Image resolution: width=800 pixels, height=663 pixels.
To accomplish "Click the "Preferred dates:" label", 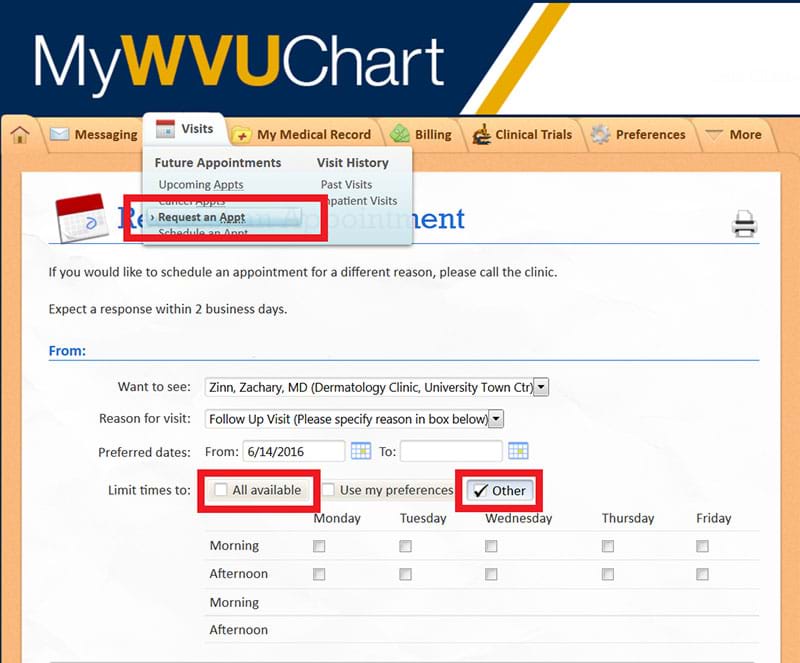I will (x=144, y=452).
